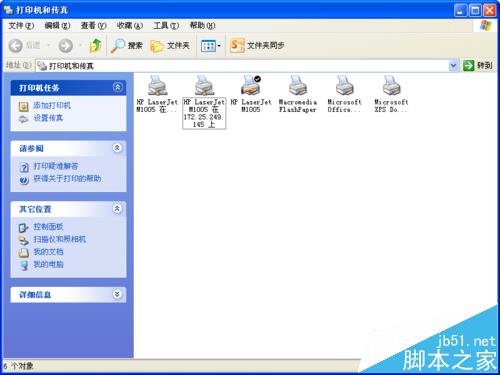This screenshot has width=500, height=375.
Task: Select the Macromedia FlashPaper printer icon
Action: click(x=298, y=86)
